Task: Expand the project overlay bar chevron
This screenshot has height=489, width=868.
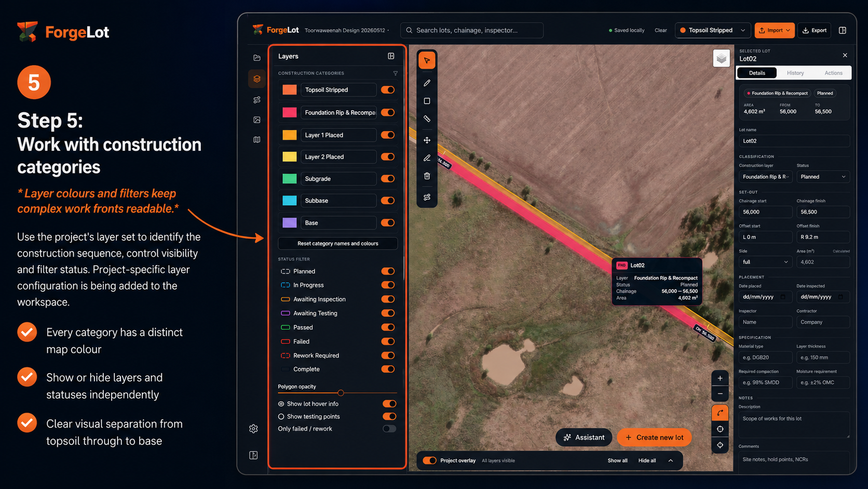Action: point(671,460)
